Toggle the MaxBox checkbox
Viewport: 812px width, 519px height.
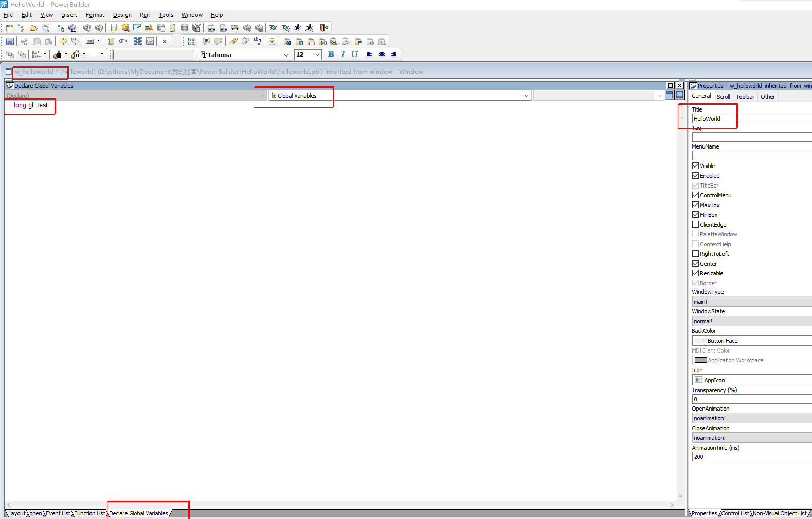click(695, 205)
